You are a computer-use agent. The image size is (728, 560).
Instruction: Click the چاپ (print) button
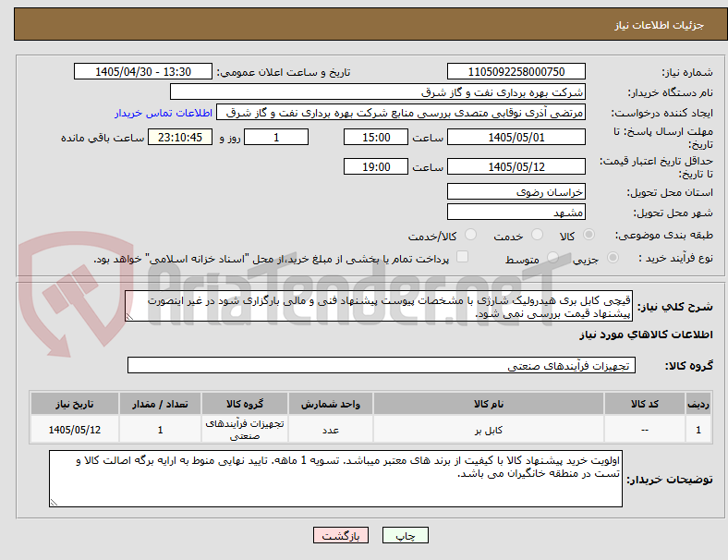tap(405, 535)
